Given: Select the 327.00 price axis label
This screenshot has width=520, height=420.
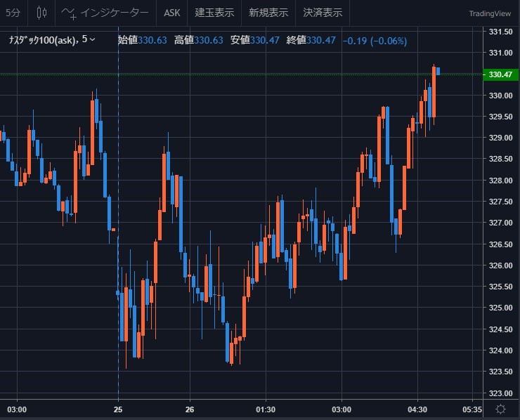Looking at the screenshot, I should point(500,223).
